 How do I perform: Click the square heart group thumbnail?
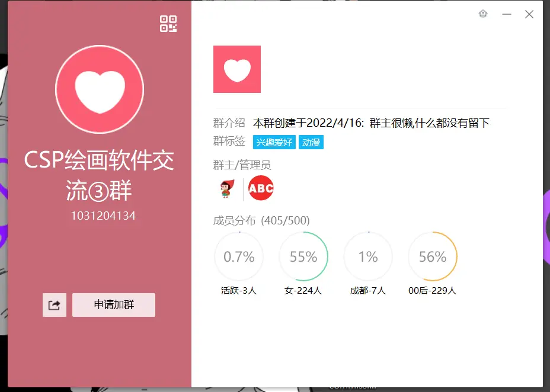pyautogui.click(x=237, y=69)
